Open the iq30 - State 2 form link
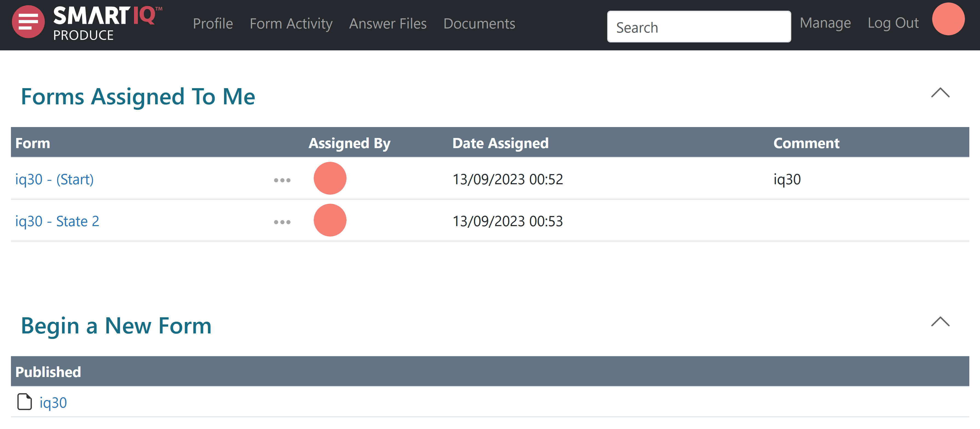Viewport: 980px width, 429px height. [x=57, y=221]
